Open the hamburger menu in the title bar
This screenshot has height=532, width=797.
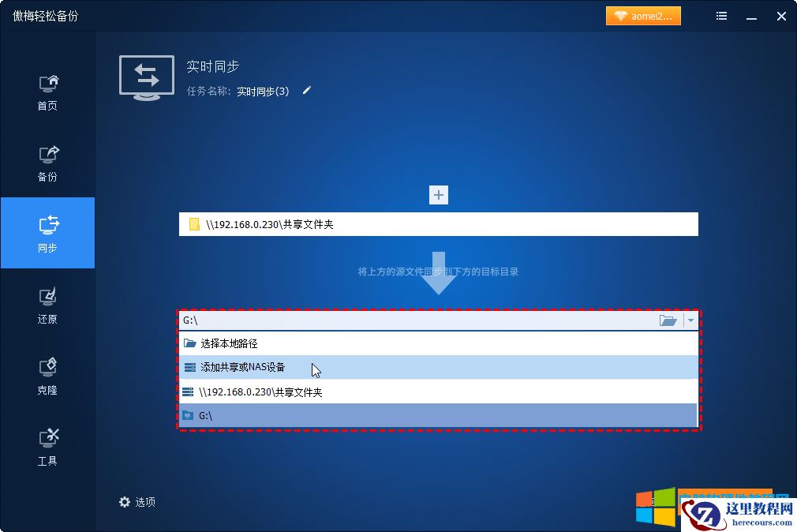coord(720,15)
